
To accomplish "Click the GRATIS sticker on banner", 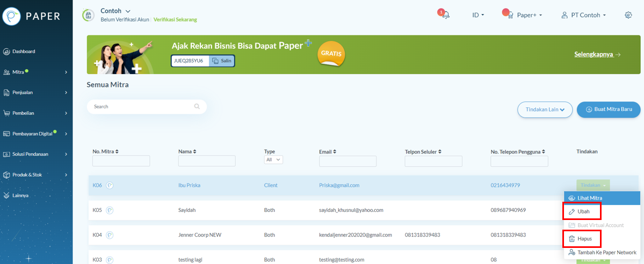I will 331,54.
